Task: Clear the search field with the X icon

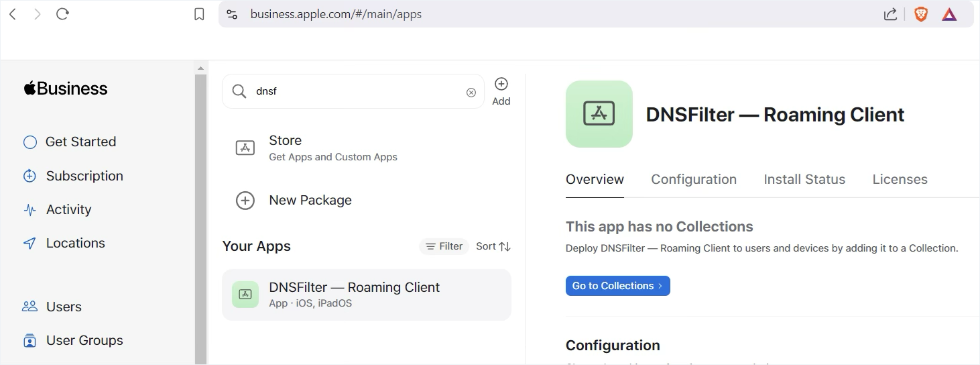Action: click(x=471, y=92)
